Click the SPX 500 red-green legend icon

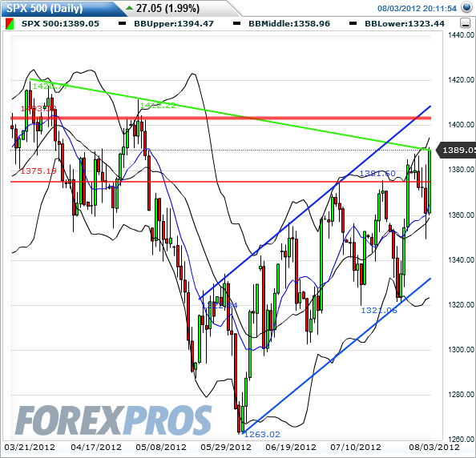click(10, 24)
